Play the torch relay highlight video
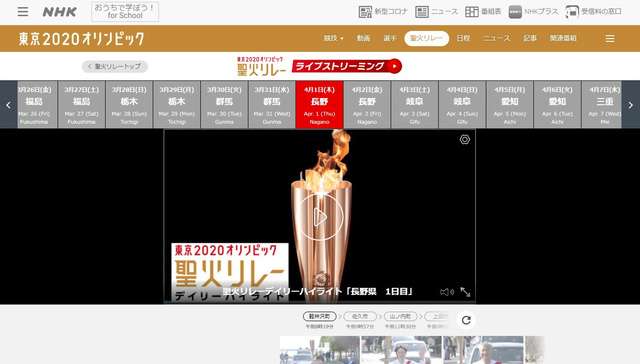This screenshot has width=640, height=364. tap(320, 216)
